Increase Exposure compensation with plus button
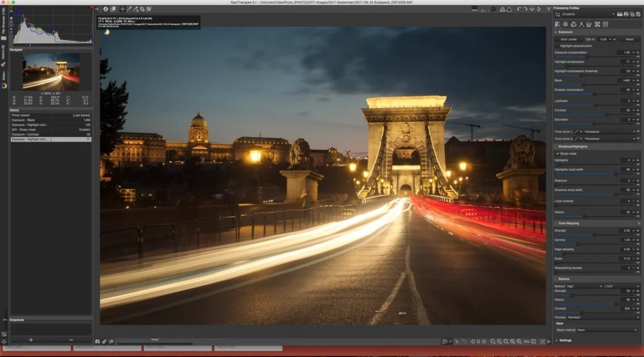Viewport: 644px width, 357px height. coord(638,53)
